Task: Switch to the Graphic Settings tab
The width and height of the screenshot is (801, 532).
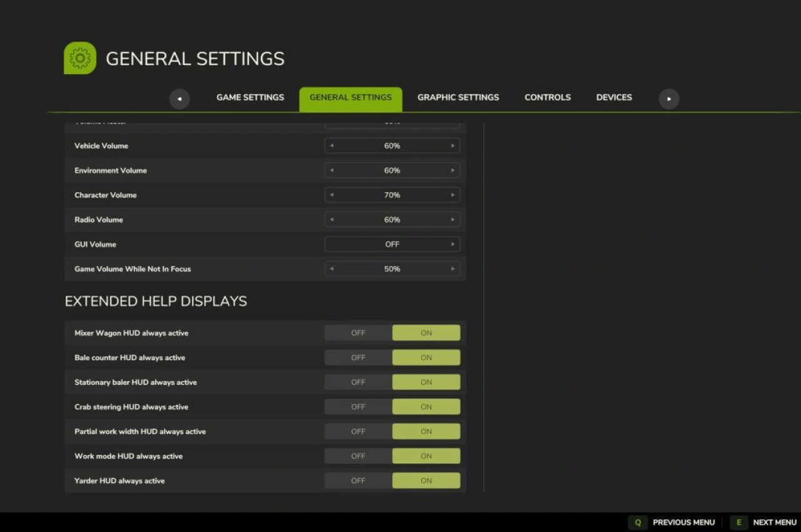Action: (x=458, y=98)
